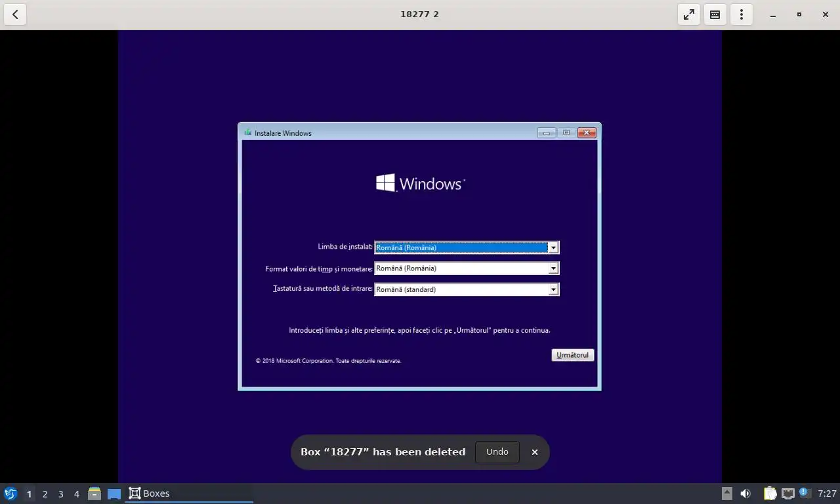
Task: Switch to workspace 1
Action: [29, 493]
